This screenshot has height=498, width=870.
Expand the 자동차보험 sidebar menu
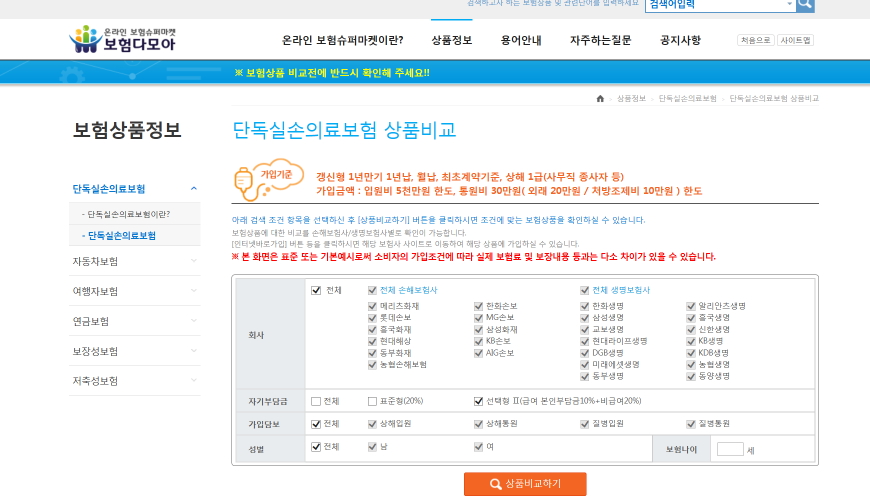[193, 261]
